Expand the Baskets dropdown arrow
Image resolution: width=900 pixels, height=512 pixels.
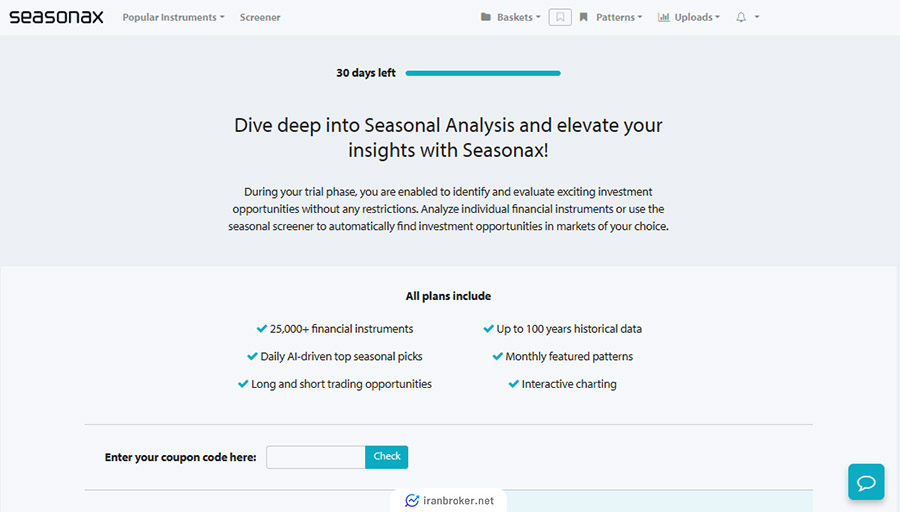click(x=538, y=17)
